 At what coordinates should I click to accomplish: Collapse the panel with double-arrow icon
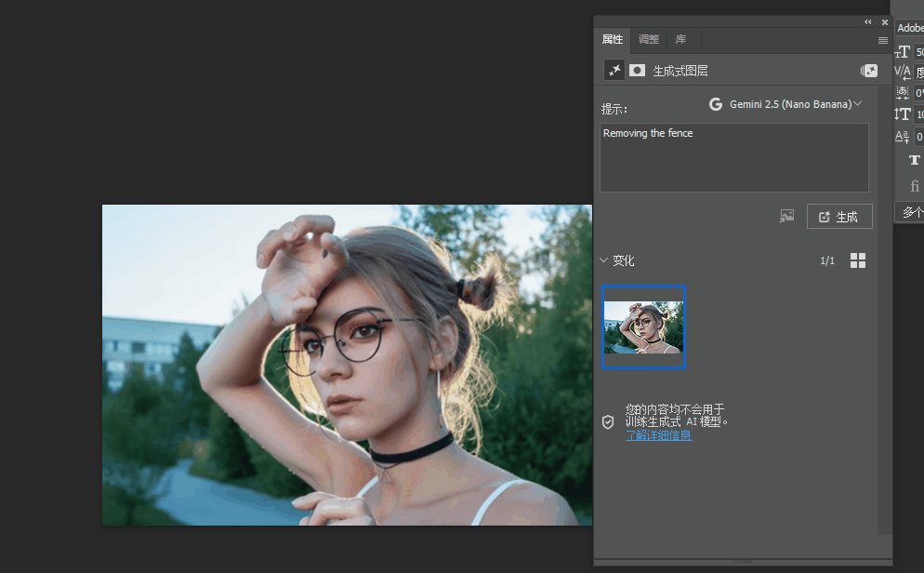pos(868,21)
